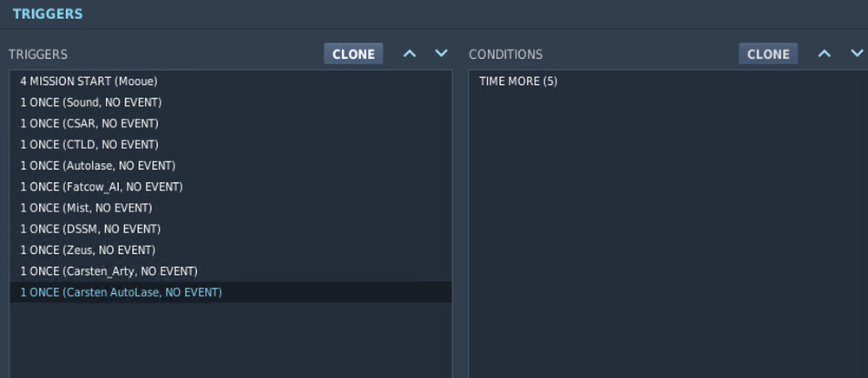The width and height of the screenshot is (868, 378).
Task: Click the TRIGGERS panel title header
Action: pos(48,14)
